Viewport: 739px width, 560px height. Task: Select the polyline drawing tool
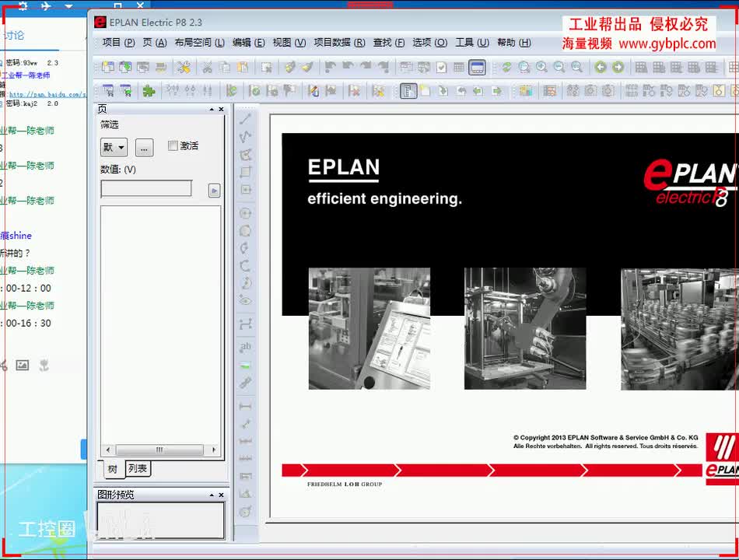click(245, 137)
